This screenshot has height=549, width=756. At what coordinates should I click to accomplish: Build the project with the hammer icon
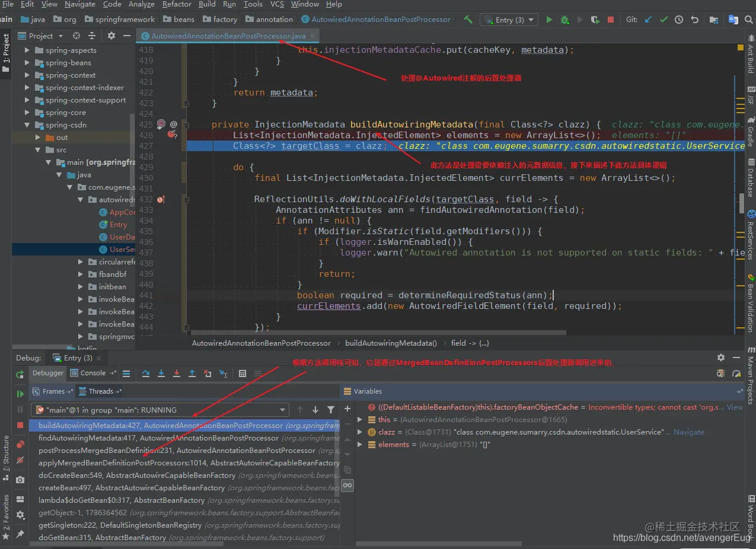coord(468,20)
